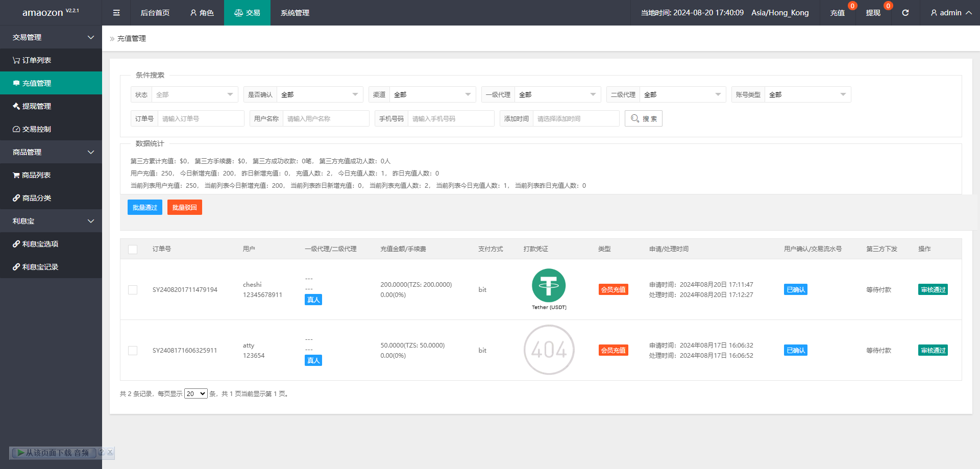This screenshot has width=980, height=469.
Task: Open the 渠道 filter dropdown
Action: [x=432, y=94]
